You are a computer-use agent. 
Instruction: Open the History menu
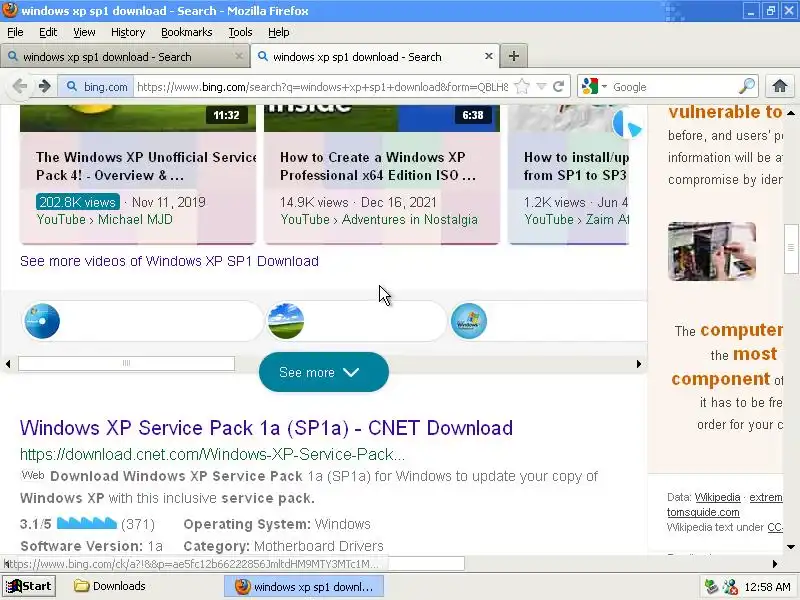128,32
